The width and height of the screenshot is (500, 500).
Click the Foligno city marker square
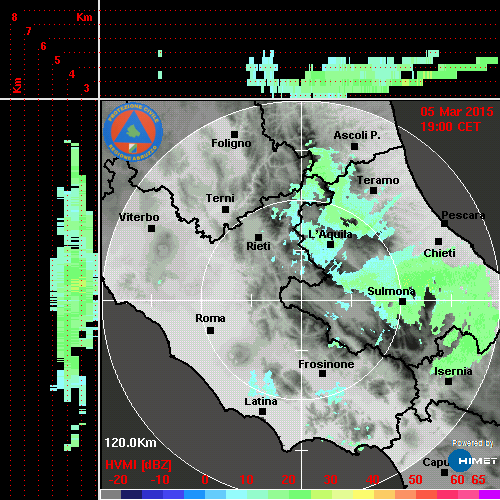234,134
